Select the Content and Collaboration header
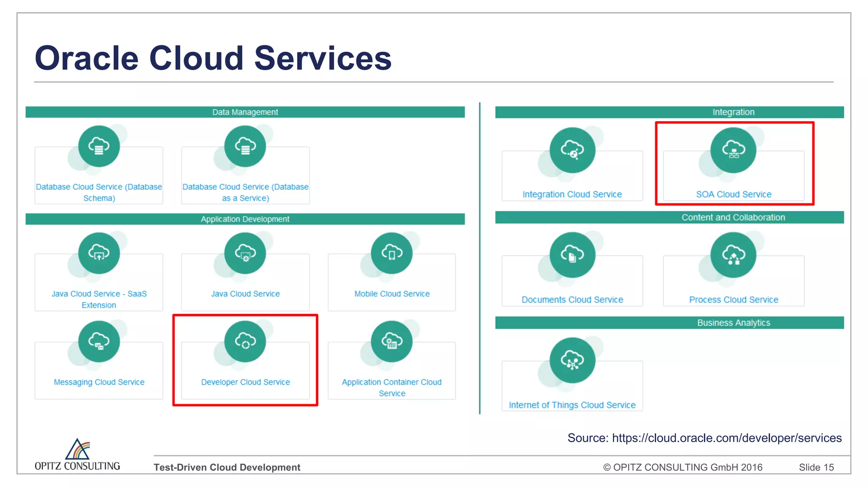The width and height of the screenshot is (868, 488). pyautogui.click(x=670, y=217)
